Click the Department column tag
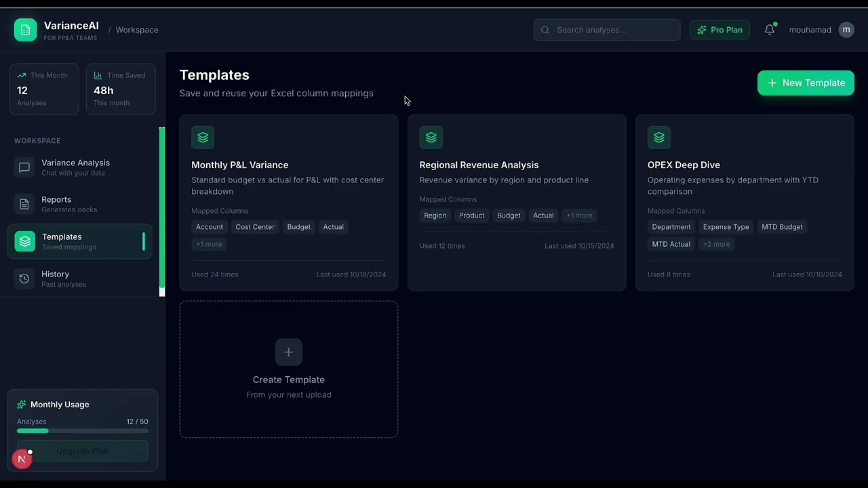Screen dimensions: 868x488 [x=671, y=227]
